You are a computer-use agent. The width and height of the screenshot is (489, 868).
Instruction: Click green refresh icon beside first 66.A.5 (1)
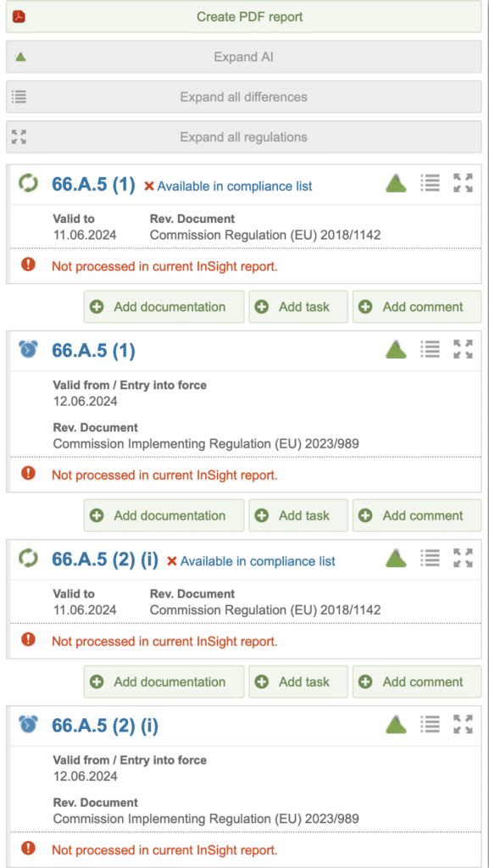pos(28,183)
